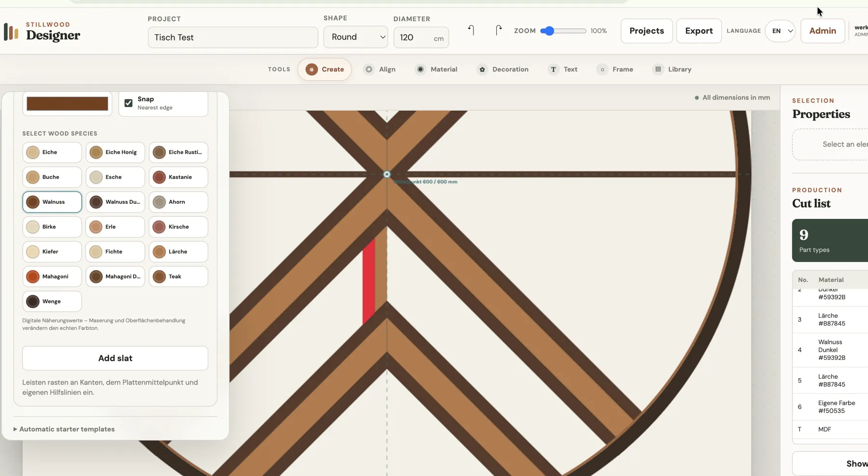Open the Admin button
868x476 pixels.
pos(823,31)
